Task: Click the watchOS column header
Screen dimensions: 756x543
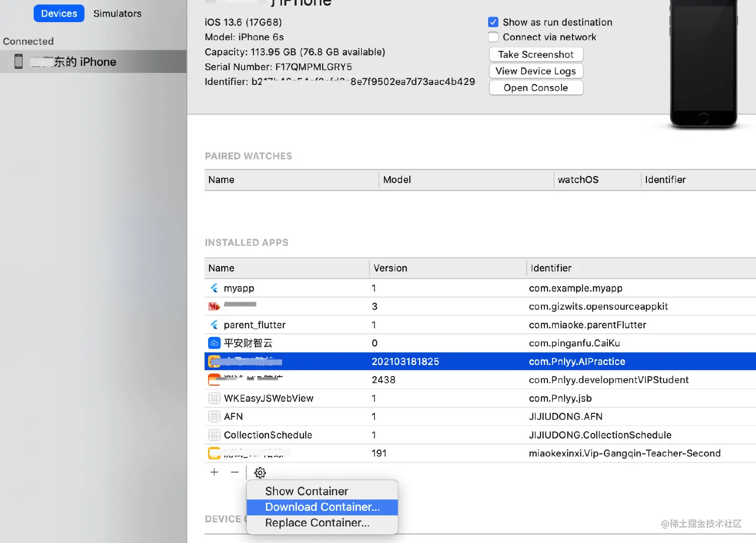Action: [597, 179]
